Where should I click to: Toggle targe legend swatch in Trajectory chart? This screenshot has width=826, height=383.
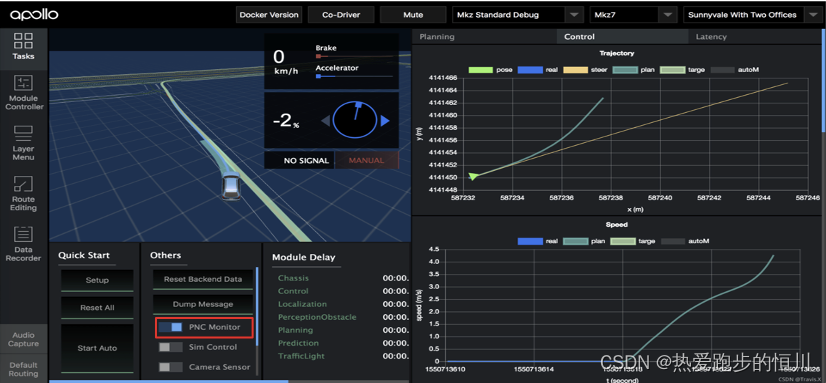click(x=672, y=70)
